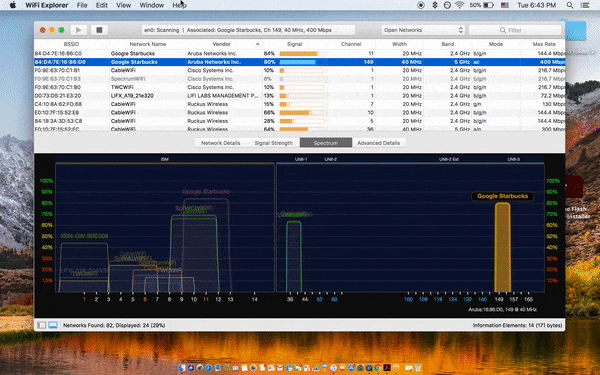Open the Help menu
This screenshot has width=600, height=375.
point(179,5)
